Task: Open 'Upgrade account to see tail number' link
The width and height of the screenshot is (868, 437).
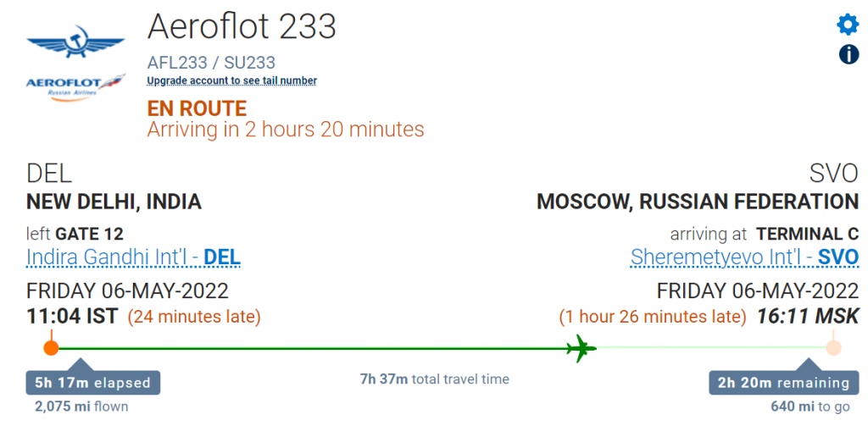Action: [232, 80]
